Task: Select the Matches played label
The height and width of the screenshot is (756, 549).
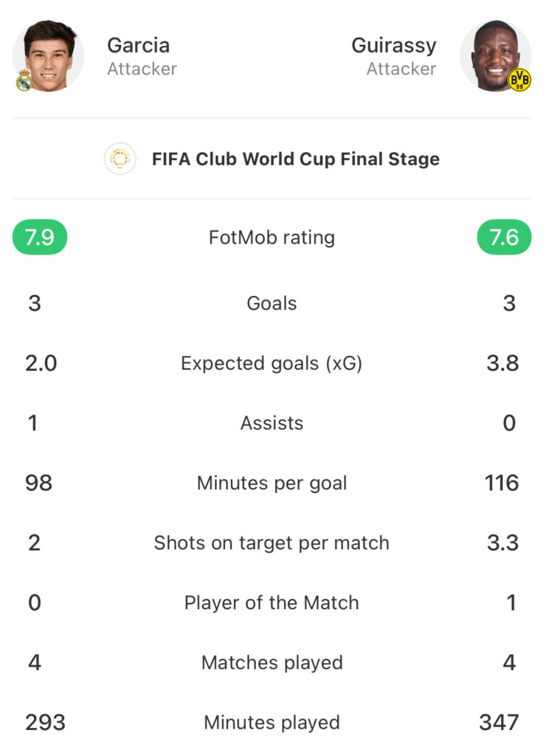Action: point(272,663)
